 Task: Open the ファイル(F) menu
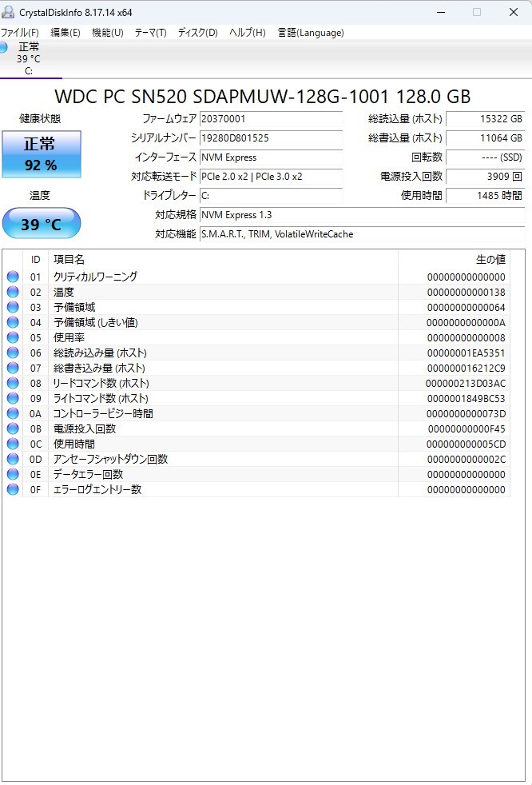click(x=19, y=33)
